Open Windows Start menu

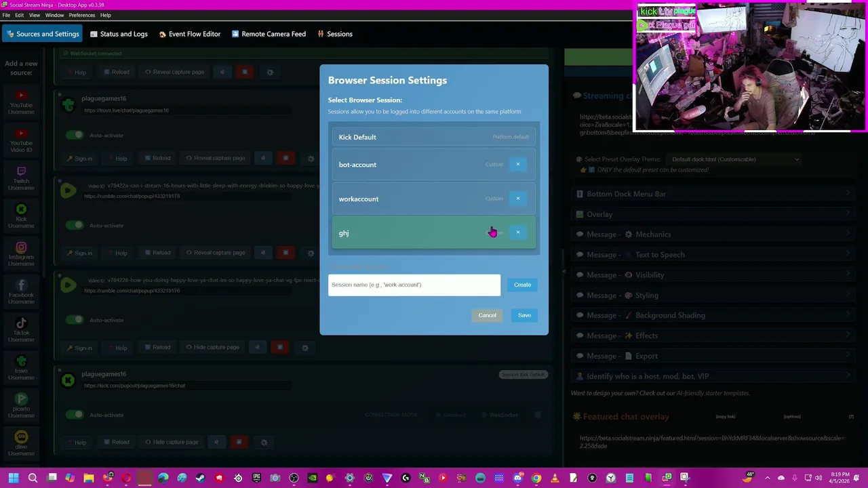tap(13, 479)
